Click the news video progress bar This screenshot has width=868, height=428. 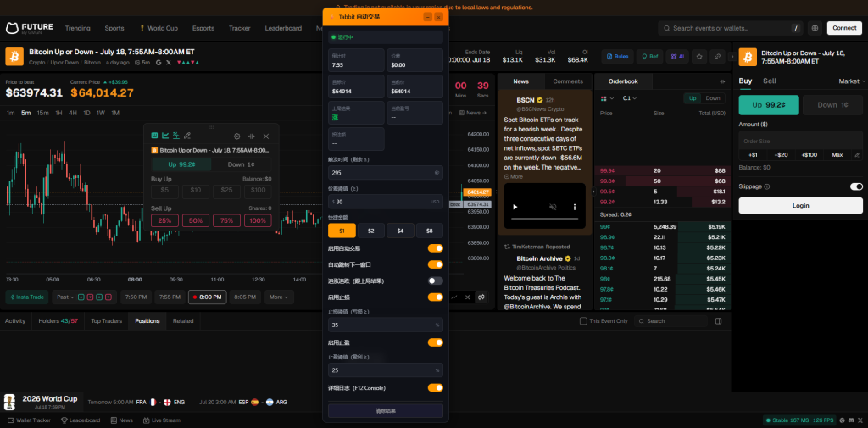click(544, 220)
